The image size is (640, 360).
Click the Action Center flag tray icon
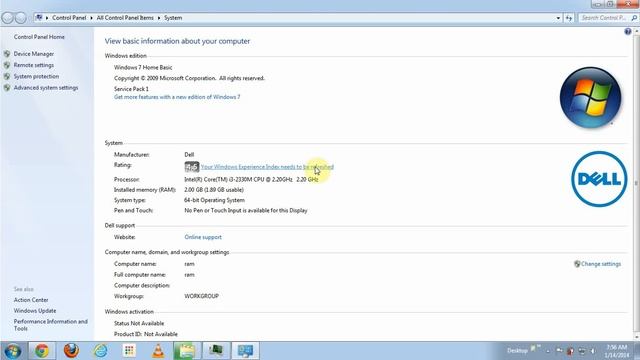[x=560, y=351]
